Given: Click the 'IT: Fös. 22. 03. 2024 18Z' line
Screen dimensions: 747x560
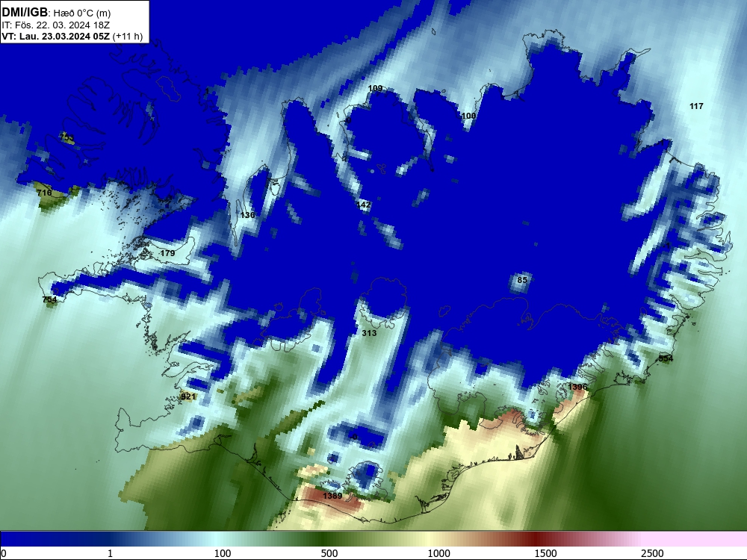Looking at the screenshot, I should click(x=56, y=25).
